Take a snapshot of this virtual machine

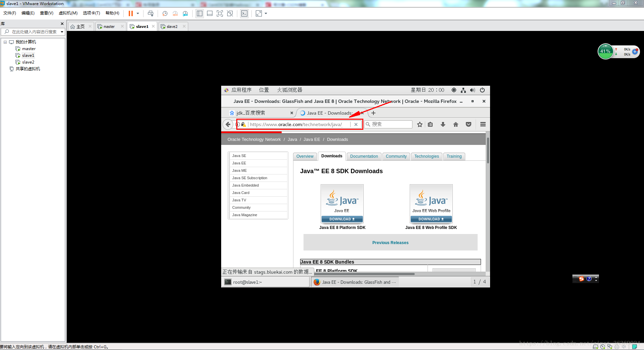[x=165, y=13]
